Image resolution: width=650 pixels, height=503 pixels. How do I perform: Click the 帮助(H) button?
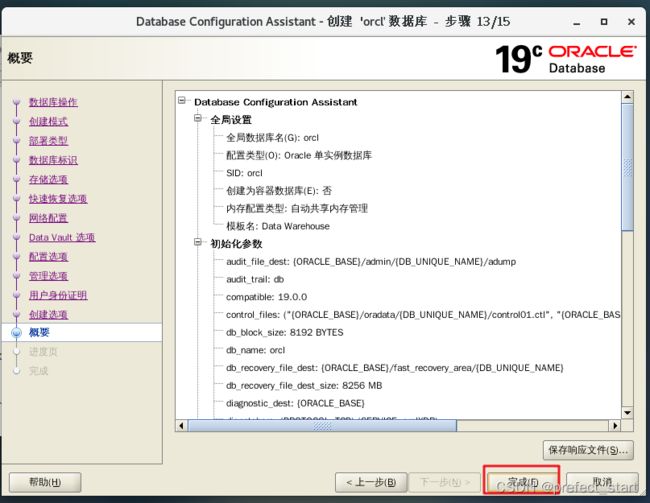[45, 482]
